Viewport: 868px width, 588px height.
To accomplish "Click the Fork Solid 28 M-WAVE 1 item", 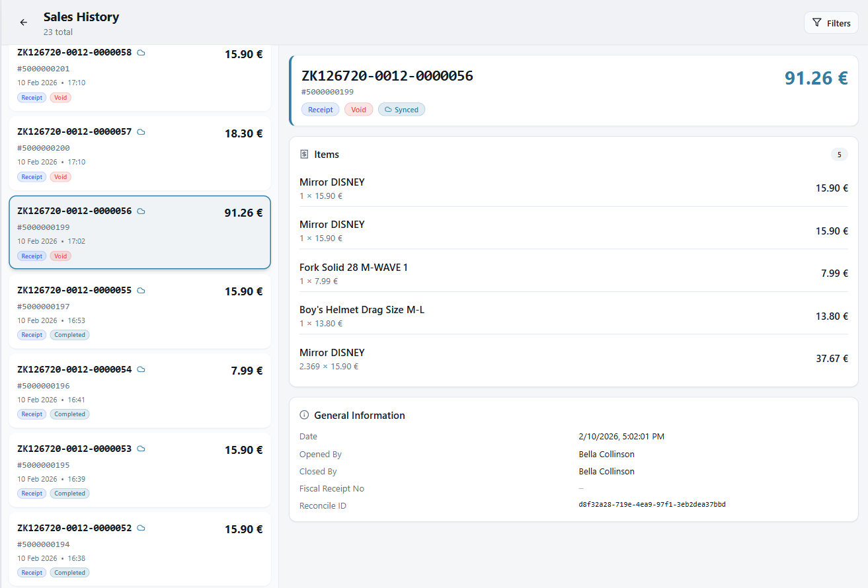I will click(x=354, y=268).
